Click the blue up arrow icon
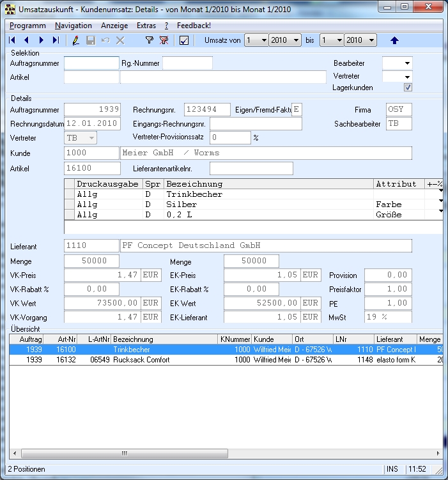The image size is (448, 480). [x=394, y=40]
